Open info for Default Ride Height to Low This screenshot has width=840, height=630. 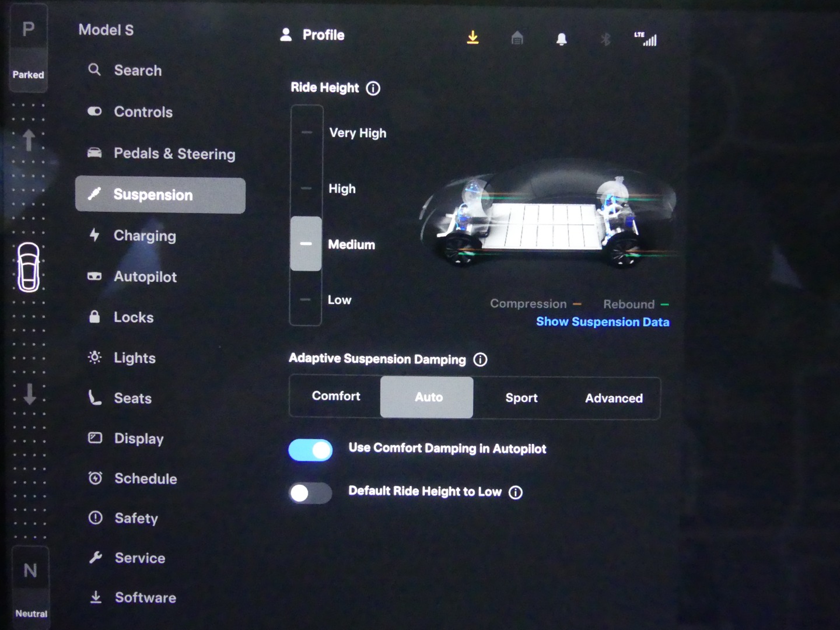coord(516,492)
